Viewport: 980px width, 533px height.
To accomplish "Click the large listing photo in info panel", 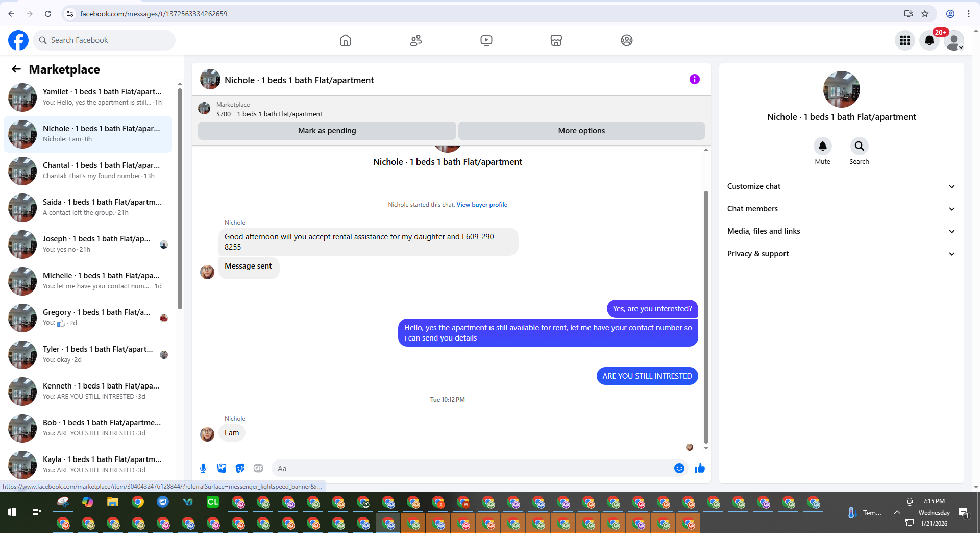I will 841,89.
